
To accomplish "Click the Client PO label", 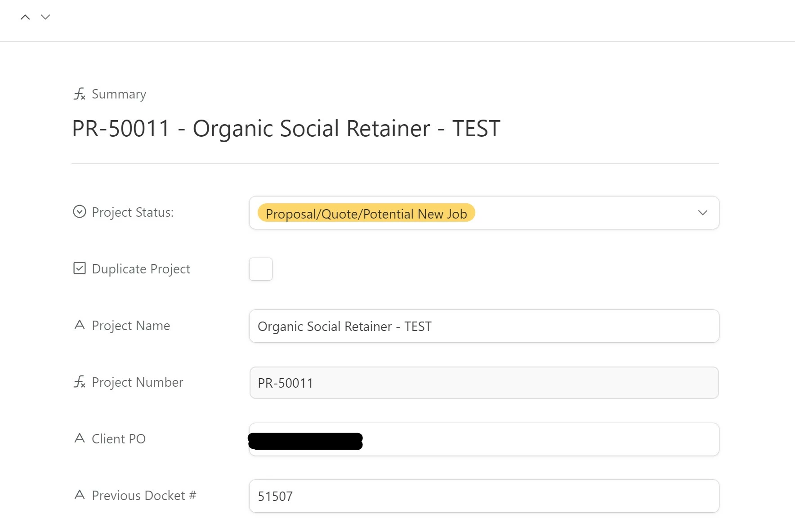I will coord(119,439).
